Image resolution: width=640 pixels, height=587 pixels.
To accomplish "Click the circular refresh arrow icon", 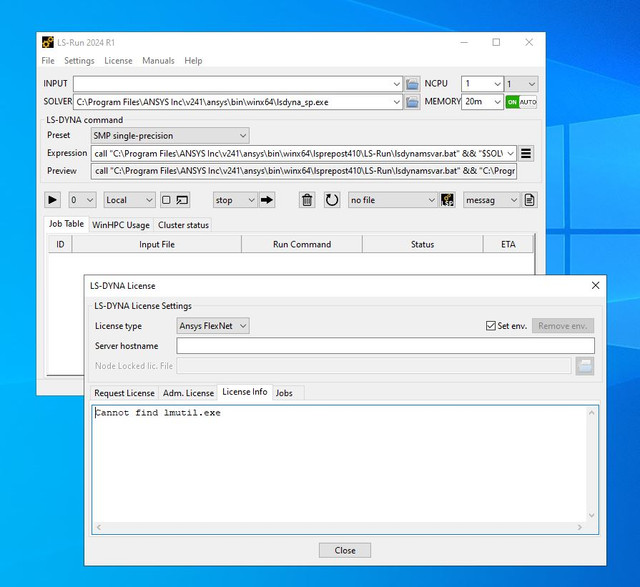I will pos(331,200).
